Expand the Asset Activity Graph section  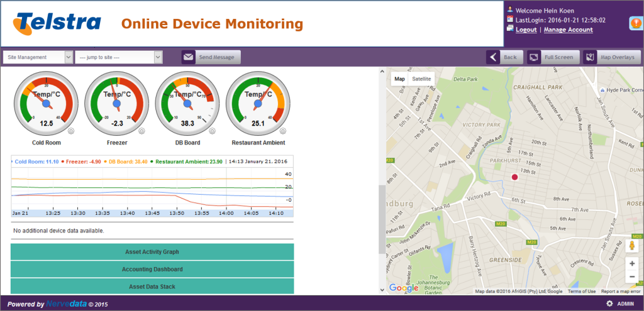tap(152, 252)
